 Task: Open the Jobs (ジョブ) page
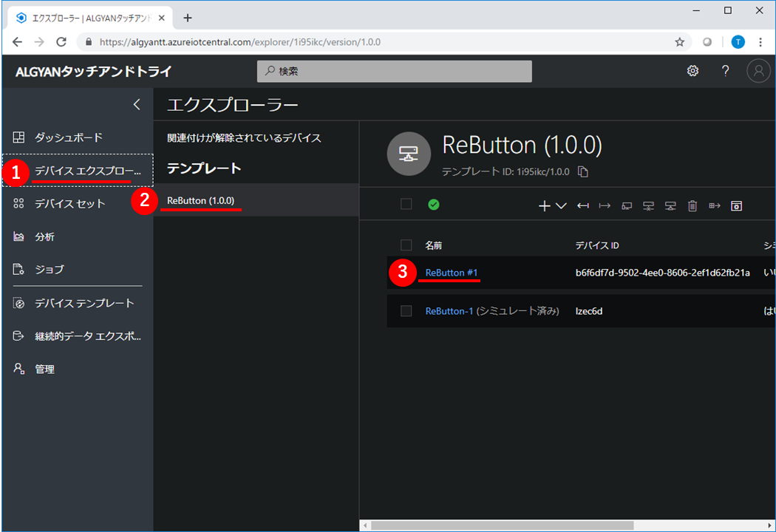coord(50,269)
